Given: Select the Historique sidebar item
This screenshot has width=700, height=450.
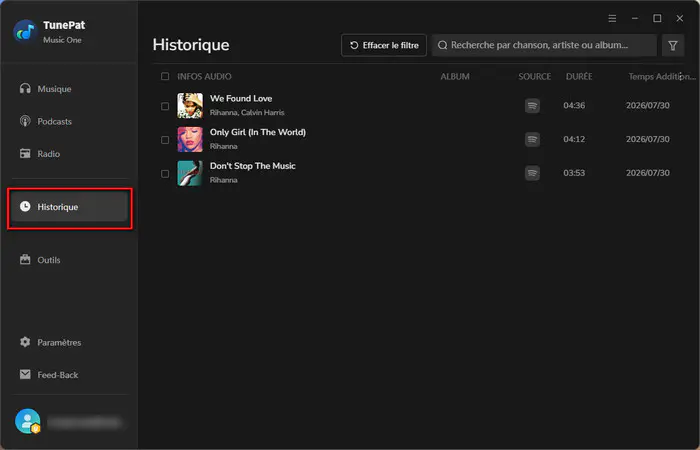Looking at the screenshot, I should [69, 207].
